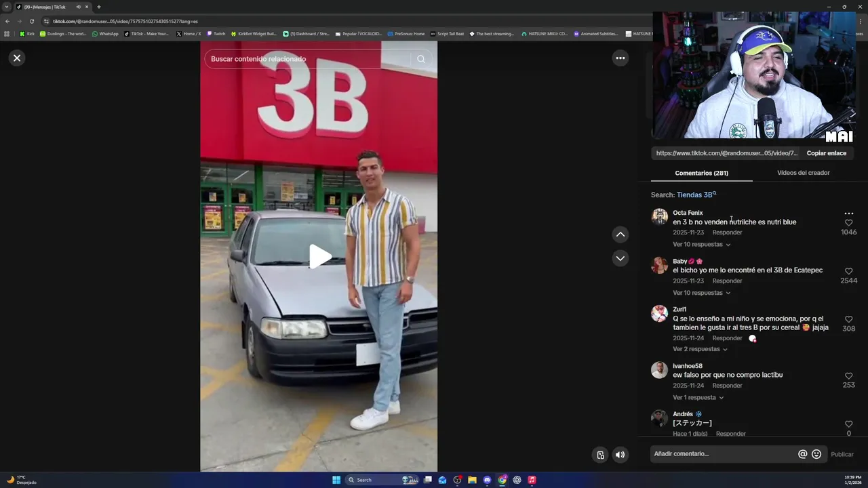The width and height of the screenshot is (868, 488).
Task: Open ChatGPT app from the taskbar
Action: [x=517, y=480]
